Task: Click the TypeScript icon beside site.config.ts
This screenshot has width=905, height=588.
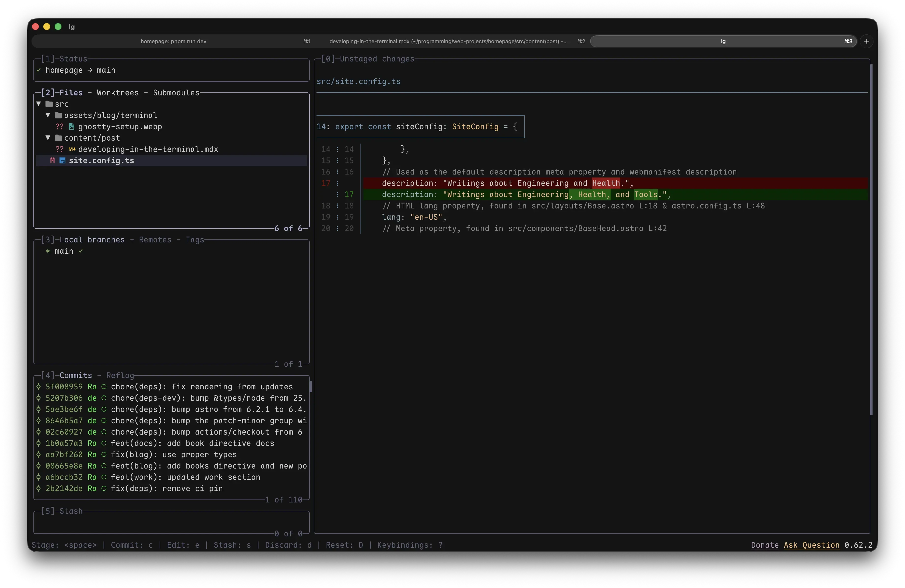Action: point(62,161)
